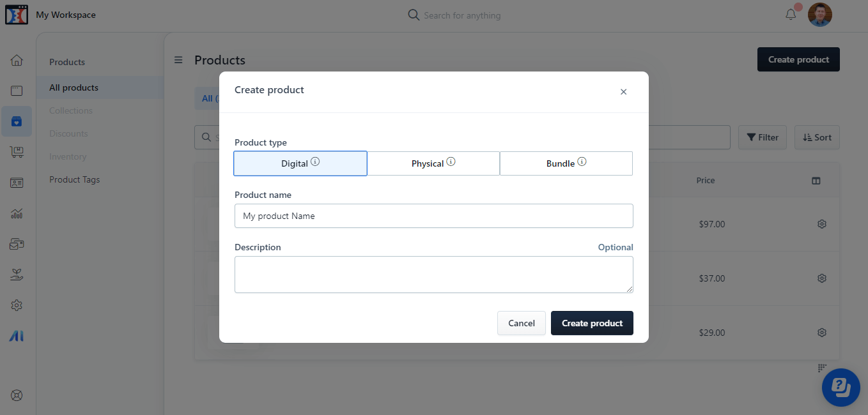
Task: Cancel the Create product dialog
Action: coord(521,323)
